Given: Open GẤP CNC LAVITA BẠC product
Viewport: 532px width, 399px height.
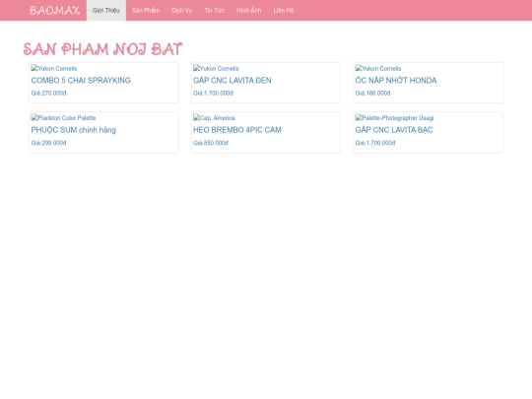Looking at the screenshot, I should tap(394, 130).
